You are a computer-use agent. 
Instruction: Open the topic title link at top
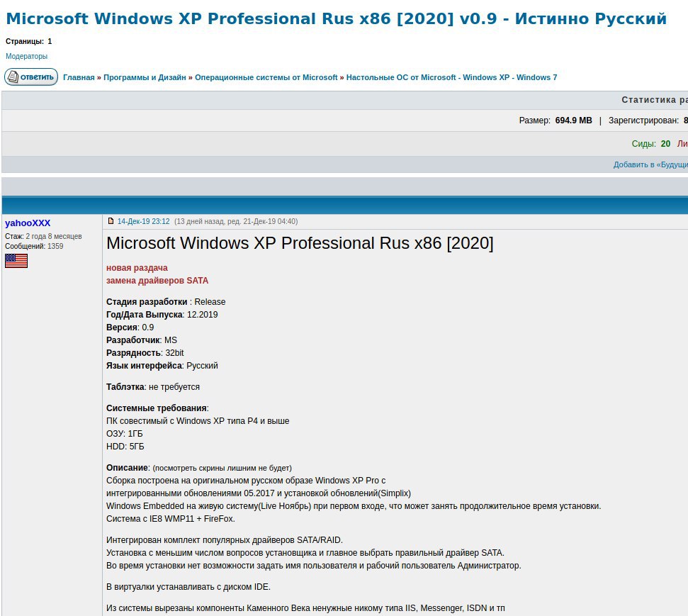(x=336, y=19)
